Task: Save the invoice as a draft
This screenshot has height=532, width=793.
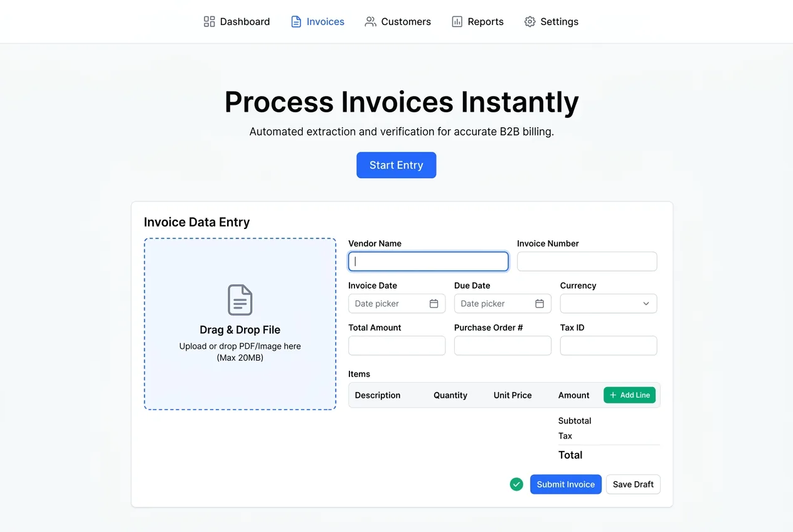Action: pyautogui.click(x=633, y=484)
